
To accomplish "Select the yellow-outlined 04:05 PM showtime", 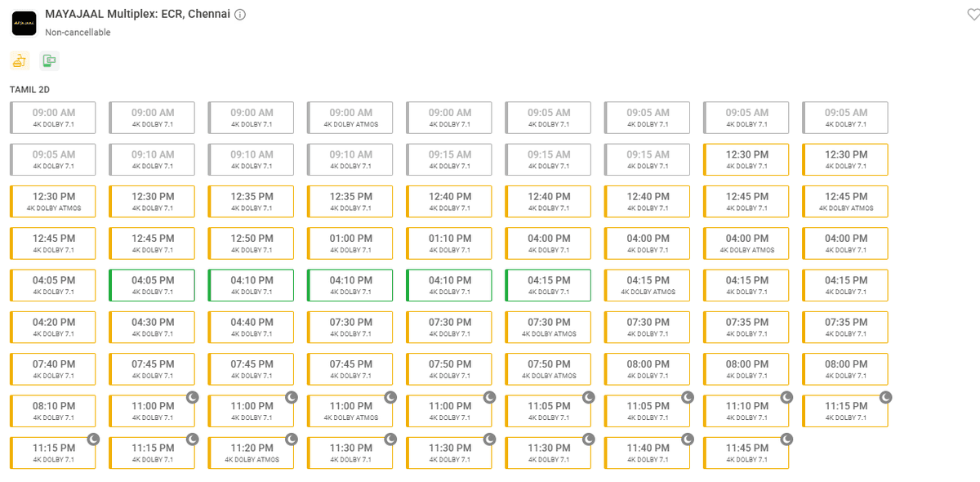I will click(53, 285).
